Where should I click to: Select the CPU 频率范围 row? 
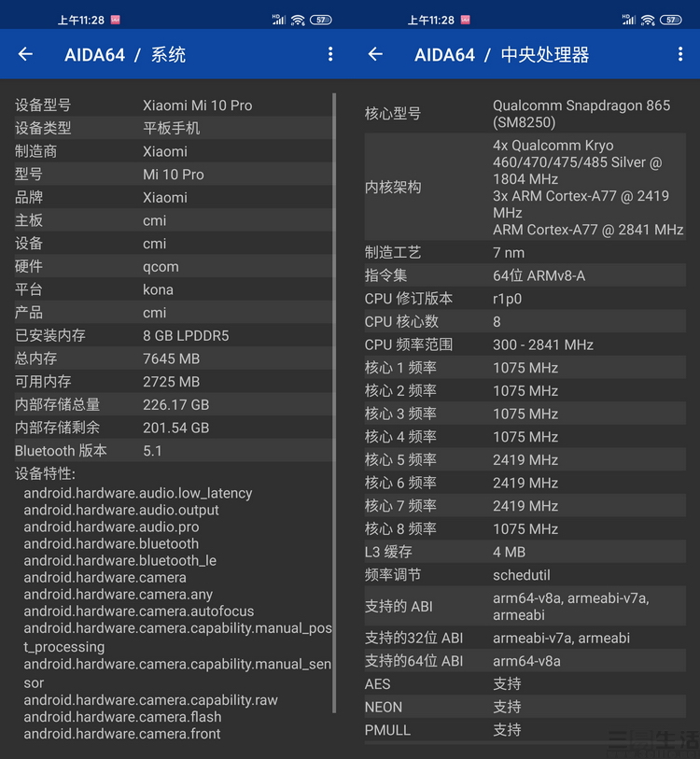click(525, 344)
